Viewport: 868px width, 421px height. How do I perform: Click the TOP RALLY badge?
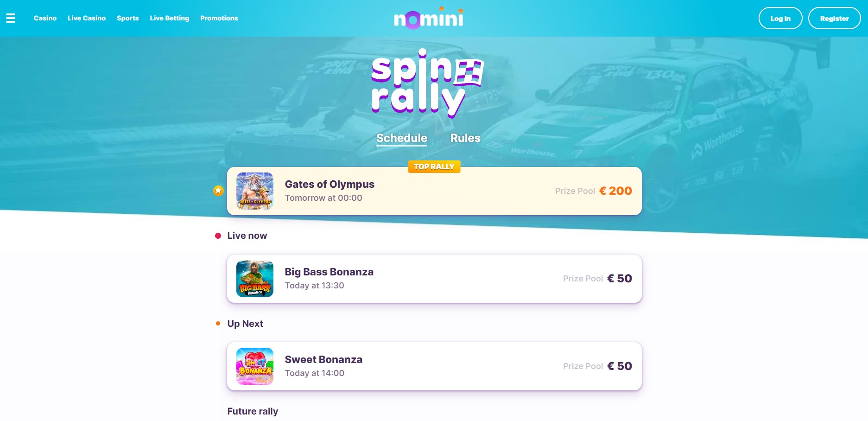point(434,166)
